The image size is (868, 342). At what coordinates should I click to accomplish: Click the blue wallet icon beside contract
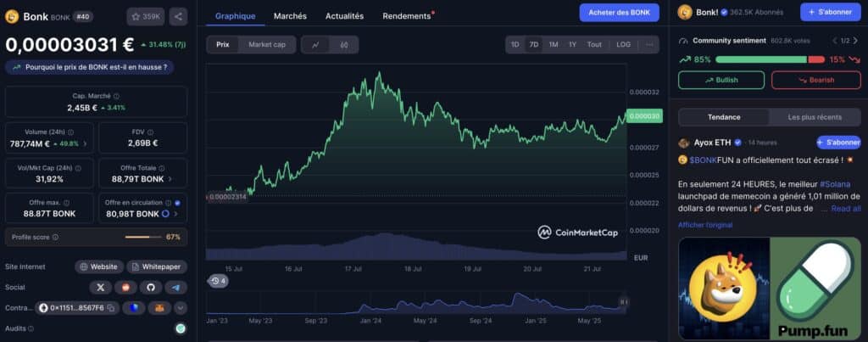coord(133,308)
